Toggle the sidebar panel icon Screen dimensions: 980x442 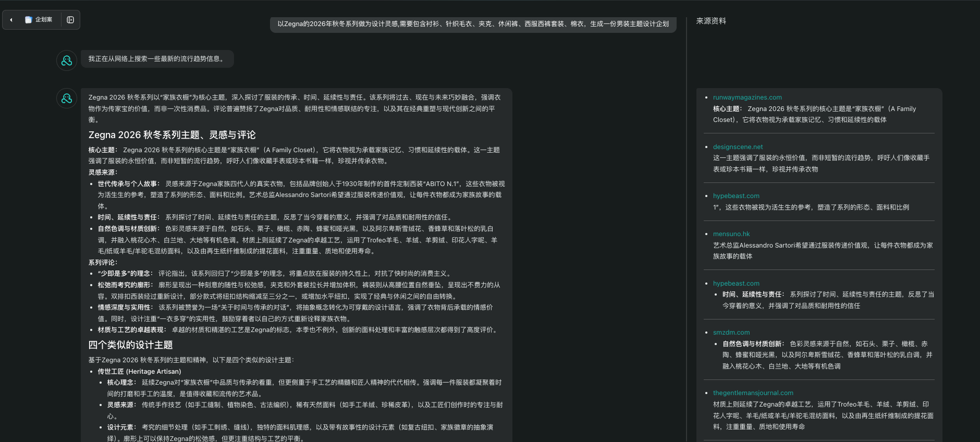[x=70, y=20]
